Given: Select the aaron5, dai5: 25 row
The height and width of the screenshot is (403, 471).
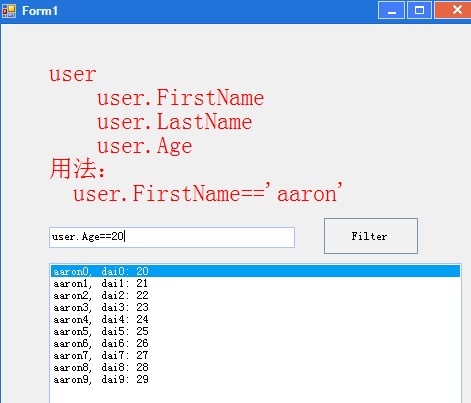Looking at the screenshot, I should (255, 331).
